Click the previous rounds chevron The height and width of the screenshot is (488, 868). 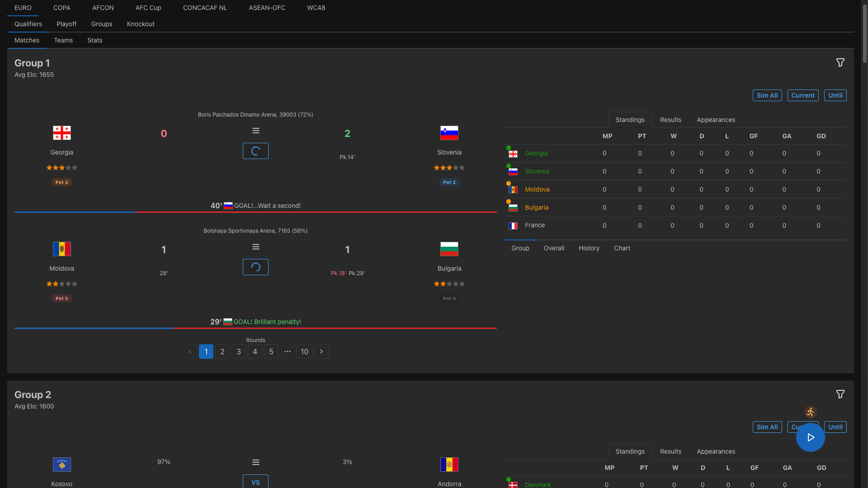click(x=190, y=352)
